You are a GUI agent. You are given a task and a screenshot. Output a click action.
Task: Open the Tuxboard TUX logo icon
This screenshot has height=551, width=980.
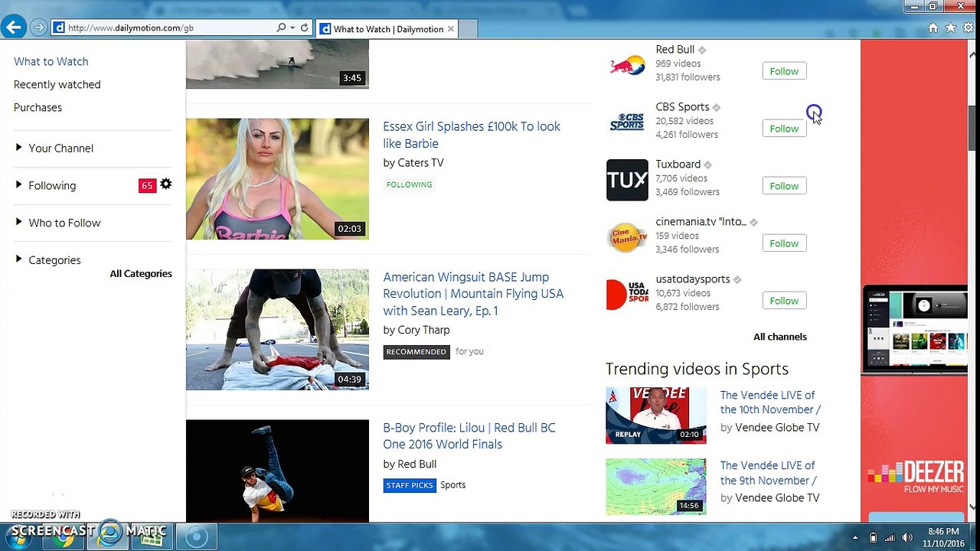(627, 180)
